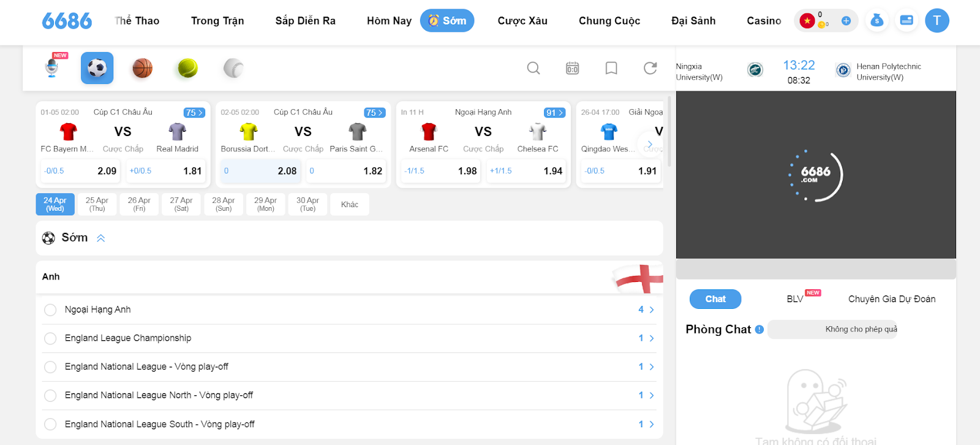Bet Chelsea +1/1.5 at 1.94
This screenshot has height=445, width=980.
click(x=526, y=171)
